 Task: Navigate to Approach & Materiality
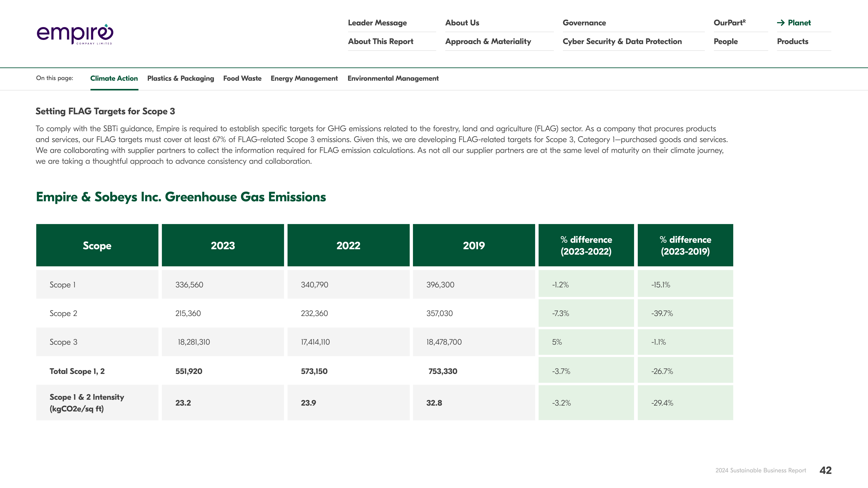488,41
